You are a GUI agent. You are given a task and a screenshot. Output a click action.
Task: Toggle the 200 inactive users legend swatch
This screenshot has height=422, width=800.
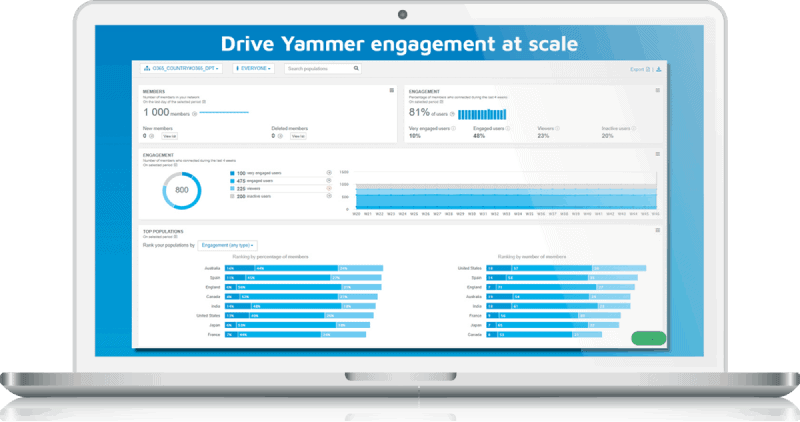232,196
